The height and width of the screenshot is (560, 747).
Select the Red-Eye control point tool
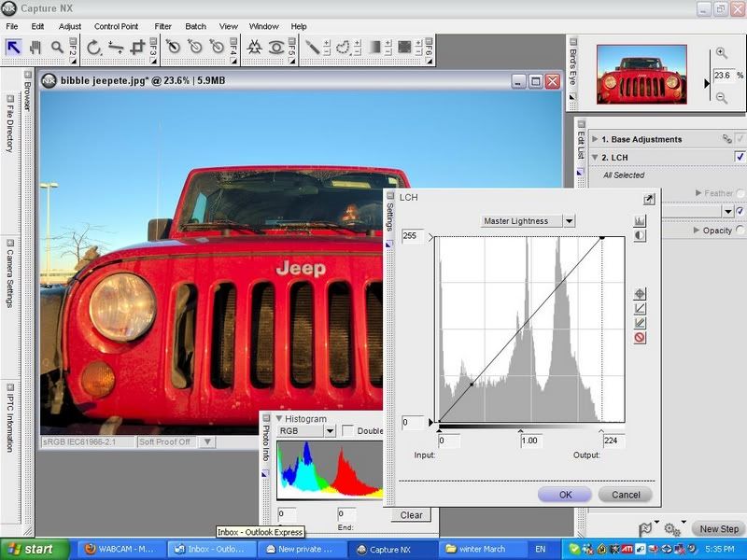coord(276,47)
